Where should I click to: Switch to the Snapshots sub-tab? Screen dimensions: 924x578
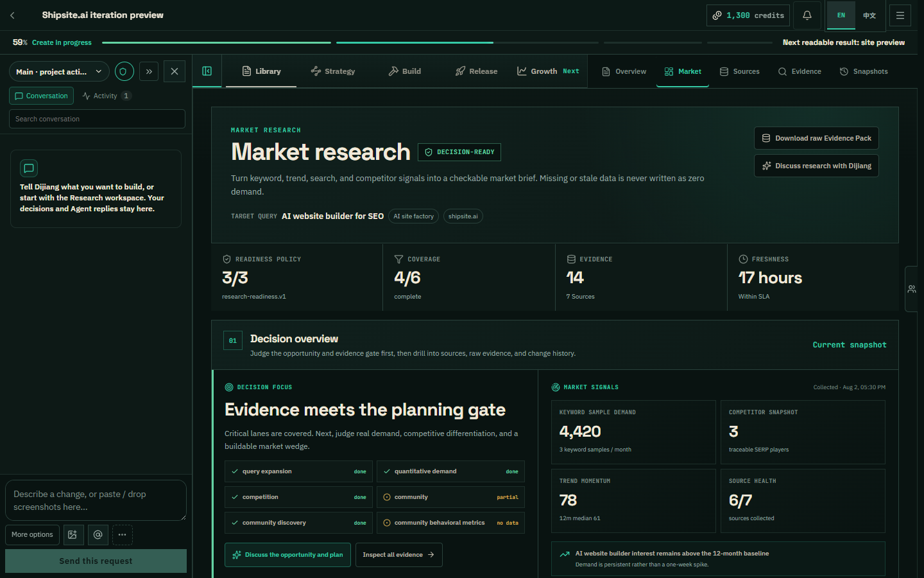tap(864, 71)
